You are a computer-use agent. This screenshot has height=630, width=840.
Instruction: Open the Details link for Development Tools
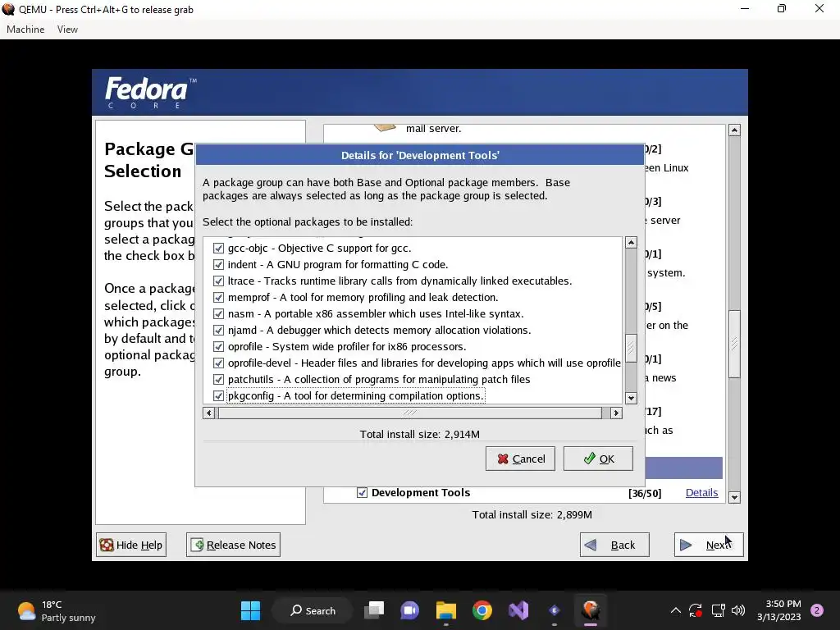click(701, 492)
